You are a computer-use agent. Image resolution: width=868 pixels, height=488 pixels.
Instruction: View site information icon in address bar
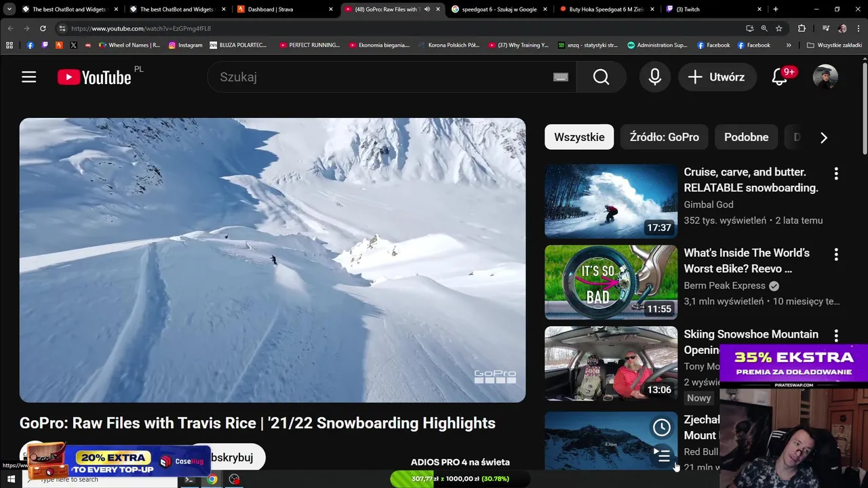[x=62, y=28]
